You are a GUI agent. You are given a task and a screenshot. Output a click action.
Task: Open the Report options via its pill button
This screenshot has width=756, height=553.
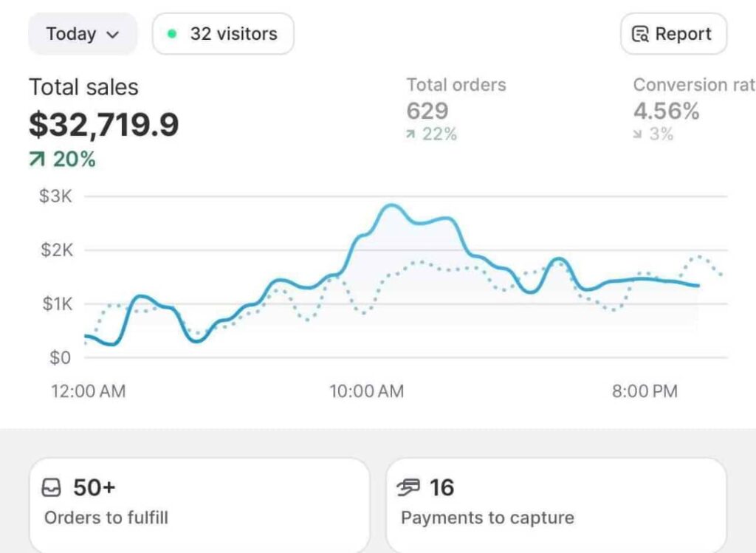(x=673, y=33)
